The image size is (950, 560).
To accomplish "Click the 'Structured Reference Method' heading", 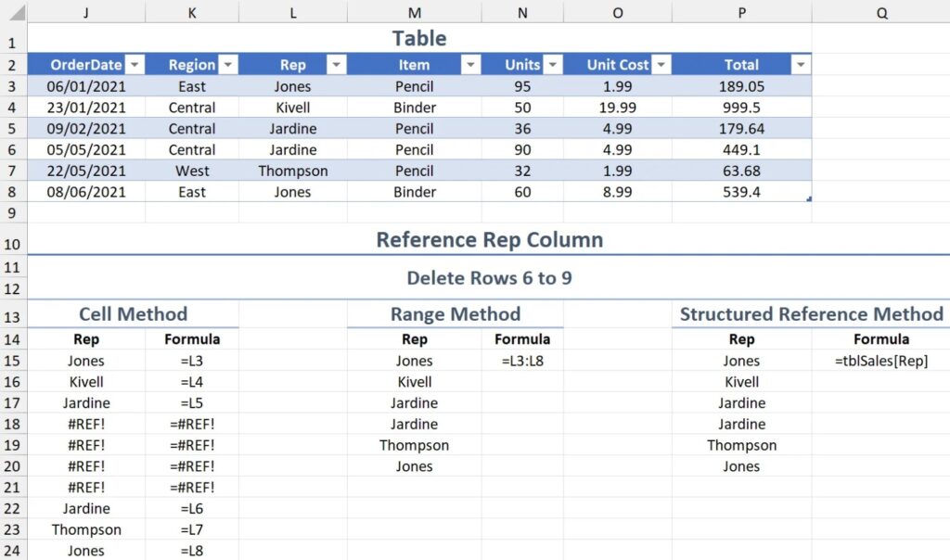I will (811, 313).
